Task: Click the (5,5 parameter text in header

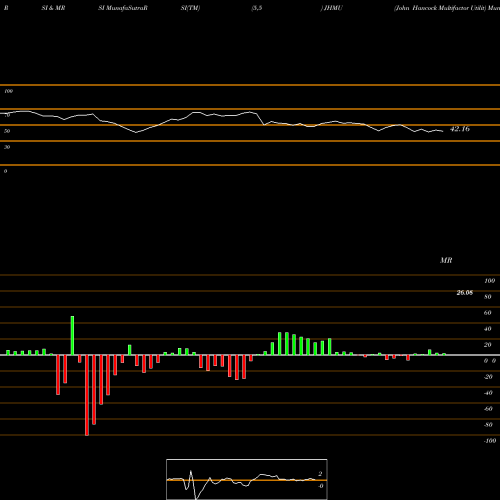Action: 257,8
